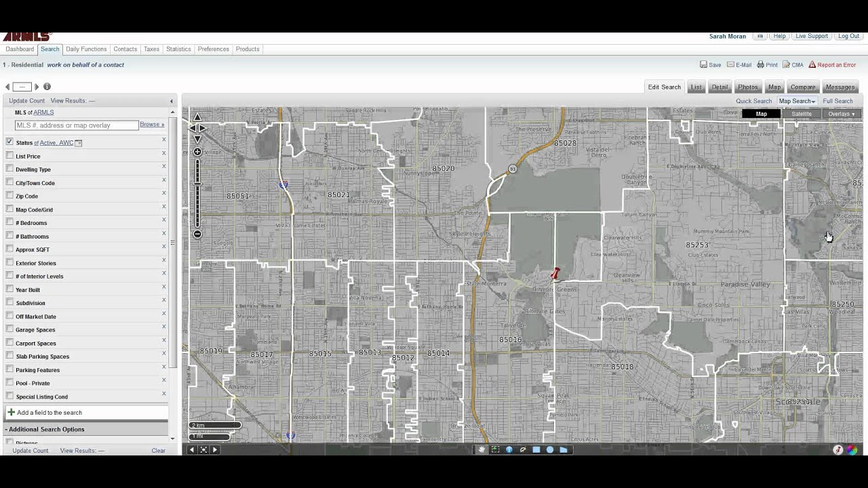
Task: Click Update Count at panel top
Action: tap(27, 101)
